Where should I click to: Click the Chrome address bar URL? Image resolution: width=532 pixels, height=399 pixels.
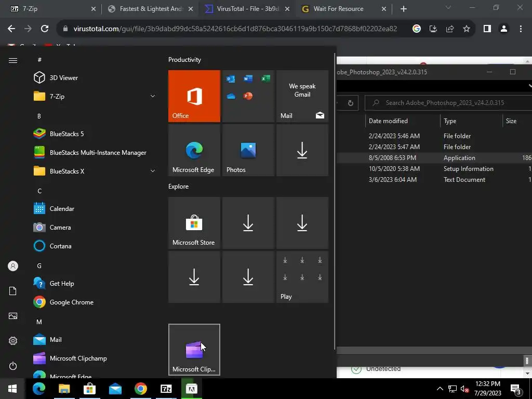click(x=235, y=29)
